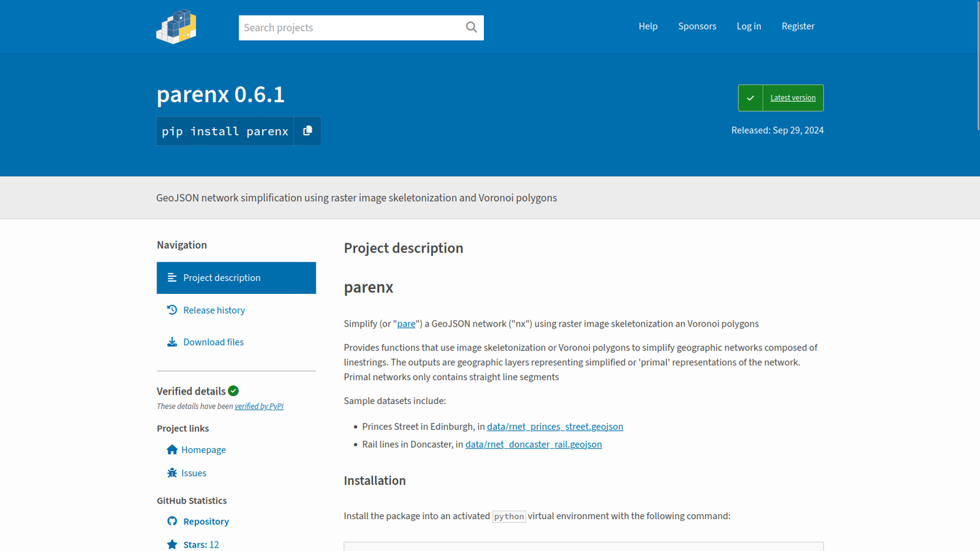Click the magnifying glass search icon
The width and height of the screenshot is (980, 551).
click(x=471, y=27)
